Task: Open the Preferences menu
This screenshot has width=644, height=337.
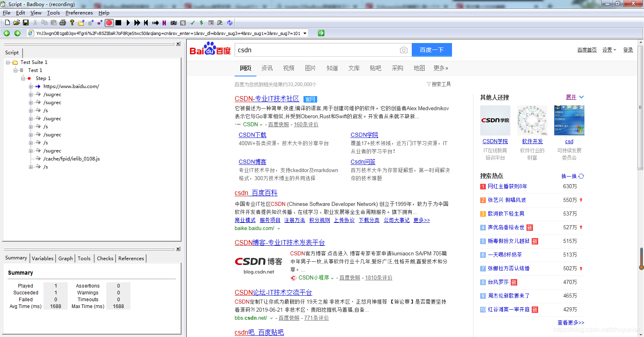Action: pos(79,13)
